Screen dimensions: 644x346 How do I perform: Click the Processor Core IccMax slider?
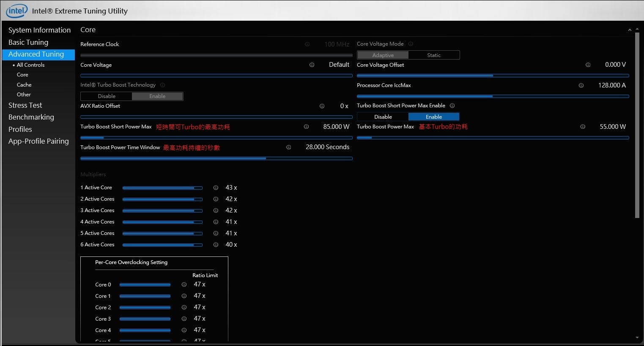[493, 96]
